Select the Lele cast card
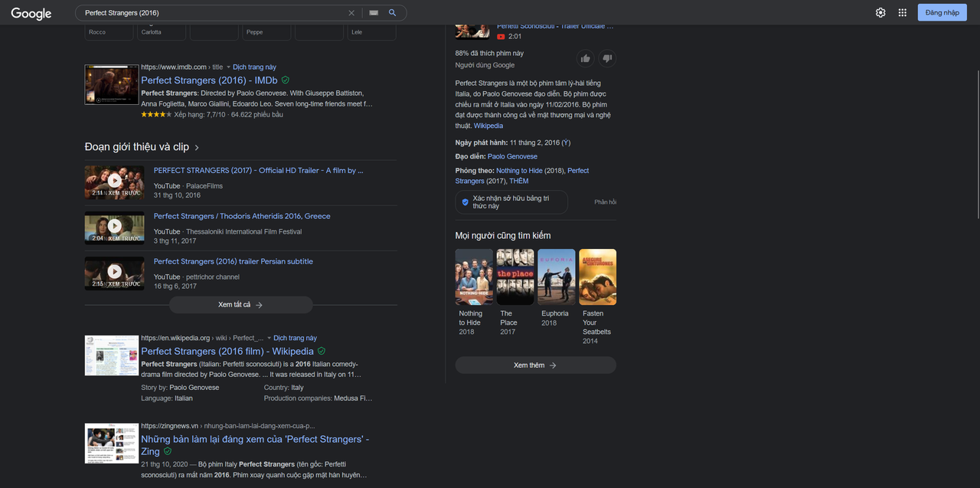The height and width of the screenshot is (488, 980). click(371, 32)
